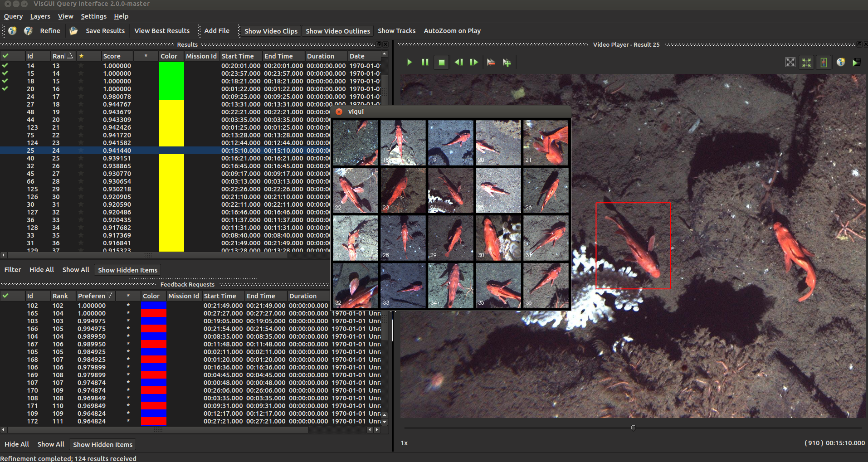Toggle the star for result Id 24
Image resolution: width=868 pixels, height=462 pixels.
click(x=81, y=97)
